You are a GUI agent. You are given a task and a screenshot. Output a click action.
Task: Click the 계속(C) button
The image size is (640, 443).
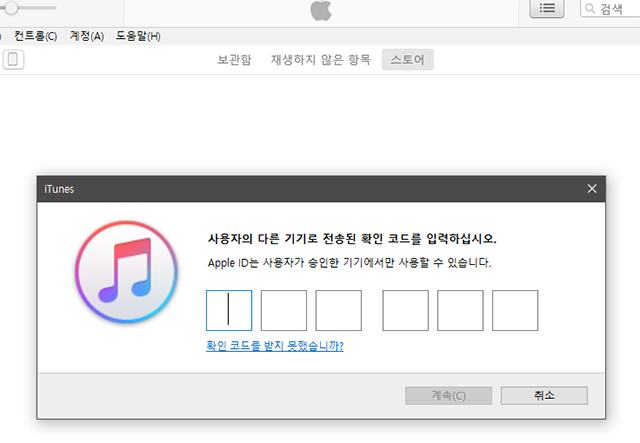pos(448,396)
